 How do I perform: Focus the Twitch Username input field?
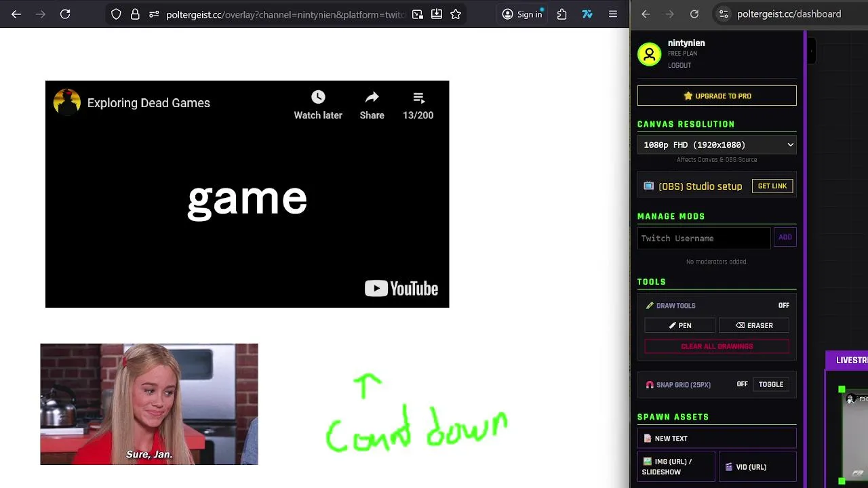click(704, 239)
